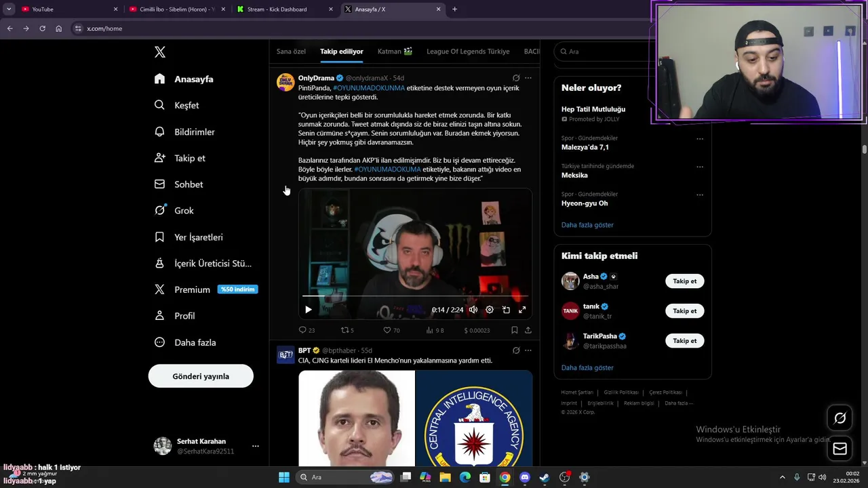Follow TarikPasha with Takip et
The image size is (868, 488).
pyautogui.click(x=685, y=341)
